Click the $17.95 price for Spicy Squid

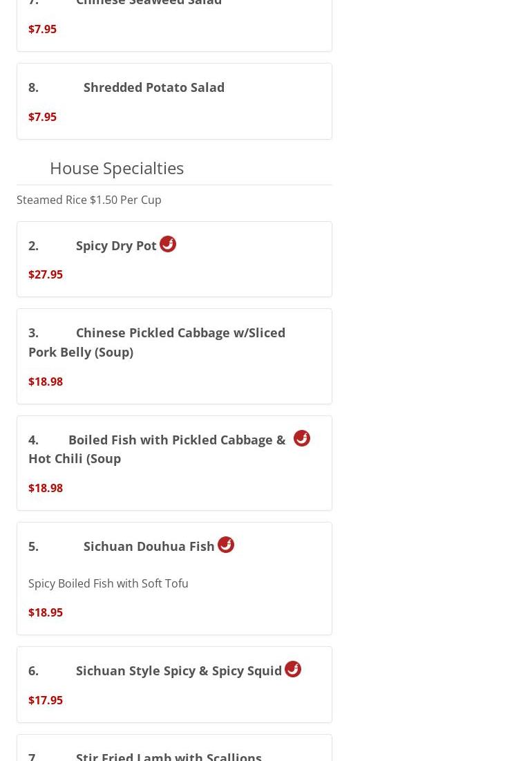(x=46, y=700)
